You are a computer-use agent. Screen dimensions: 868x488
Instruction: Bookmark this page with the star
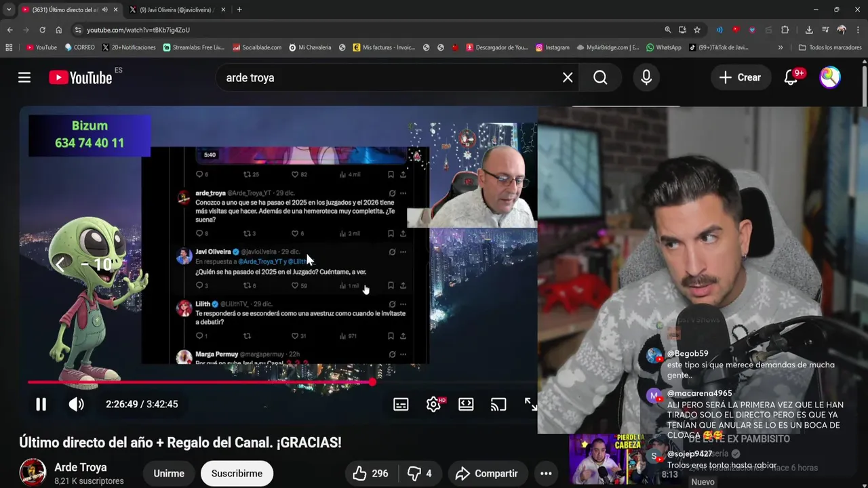click(697, 30)
